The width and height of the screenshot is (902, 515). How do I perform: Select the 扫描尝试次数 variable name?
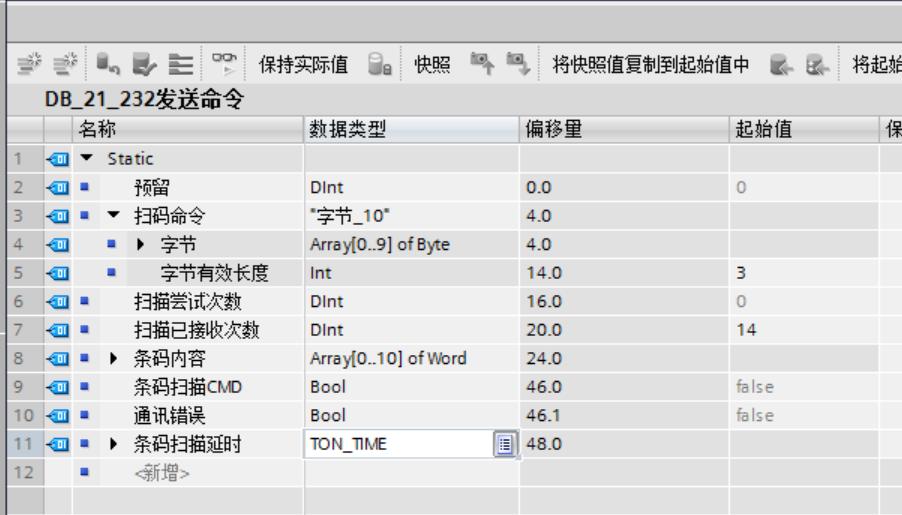coord(188,301)
